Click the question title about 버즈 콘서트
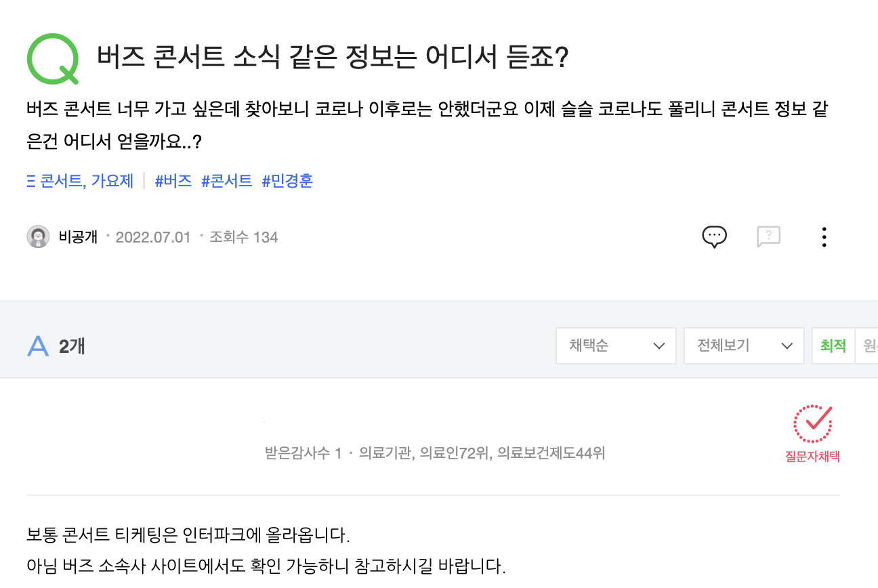 [x=333, y=58]
